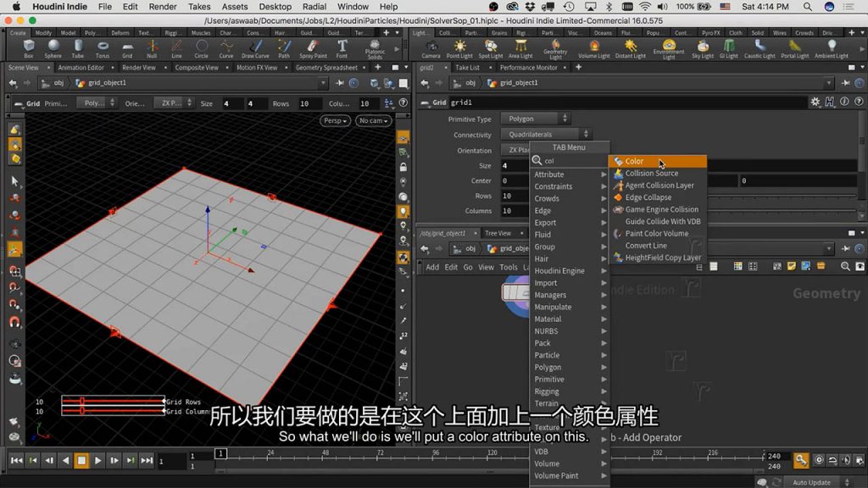Screen dimensions: 868x488
Task: Open the Persp viewport menu
Action: click(x=335, y=120)
